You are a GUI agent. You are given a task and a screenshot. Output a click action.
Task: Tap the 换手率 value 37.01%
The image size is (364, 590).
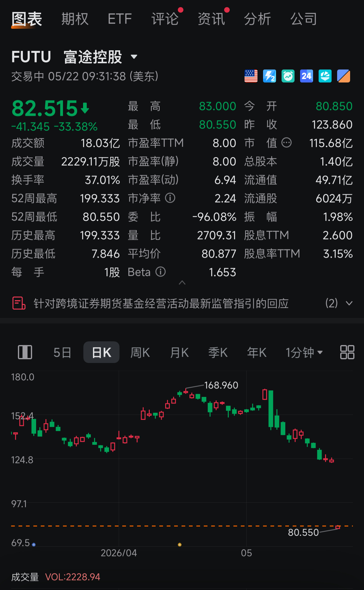click(103, 180)
